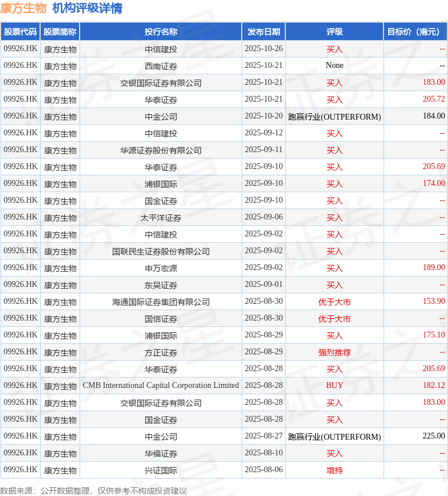448x496 pixels.
Task: Click the 增持 rating
Action: (x=335, y=470)
